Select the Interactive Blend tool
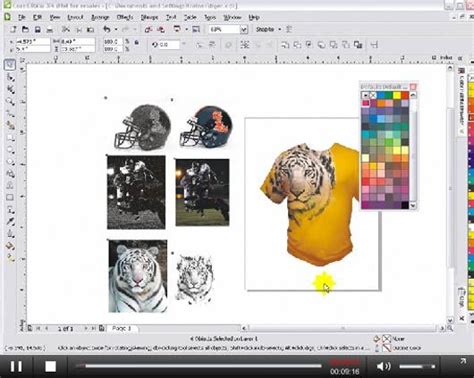The height and width of the screenshot is (378, 474). 10,209
